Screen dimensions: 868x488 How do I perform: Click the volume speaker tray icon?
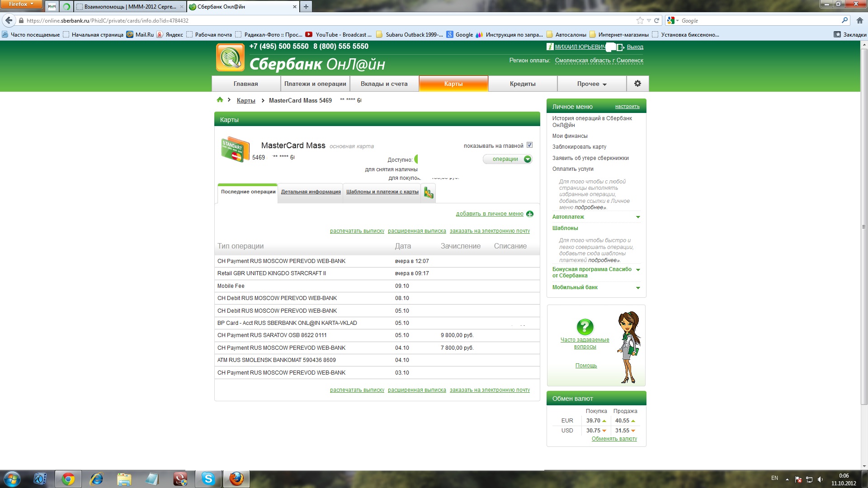click(820, 479)
